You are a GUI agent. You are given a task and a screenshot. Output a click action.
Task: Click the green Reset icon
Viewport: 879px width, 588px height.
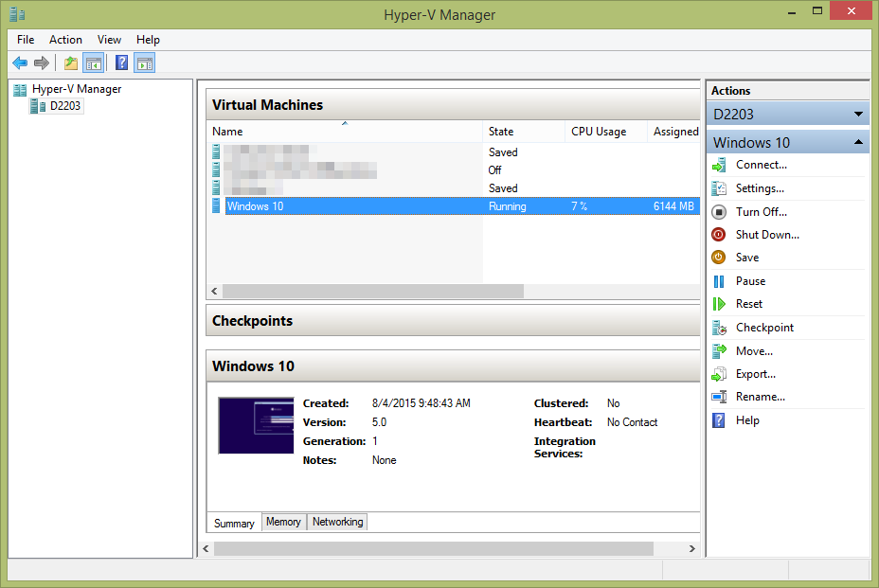tap(719, 304)
